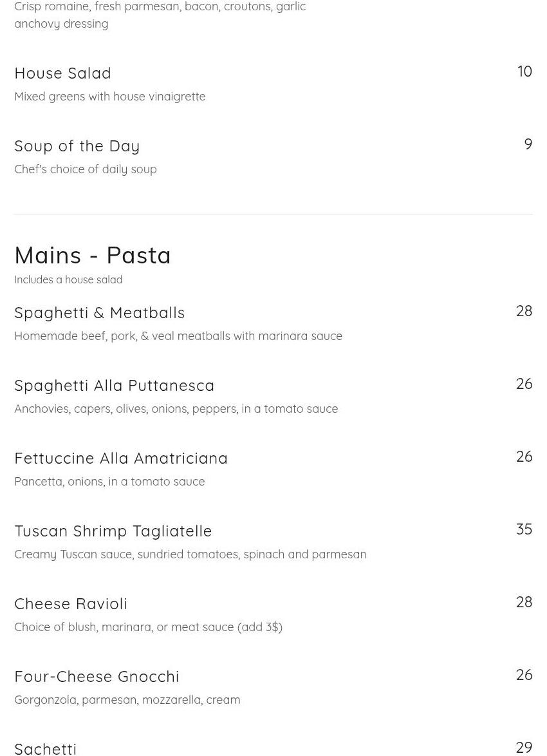Click the "Mixed greens with house vinaigrette" description
The width and height of the screenshot is (547, 756).
pos(110,97)
